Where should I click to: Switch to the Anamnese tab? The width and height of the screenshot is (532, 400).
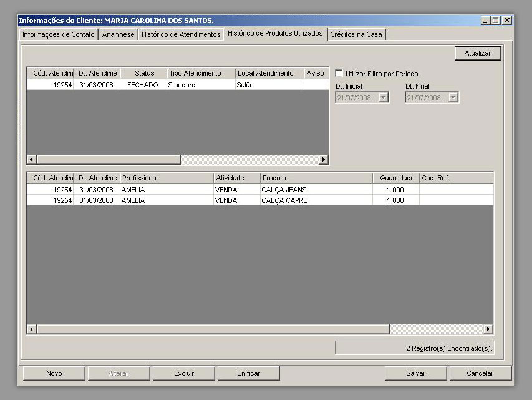118,34
